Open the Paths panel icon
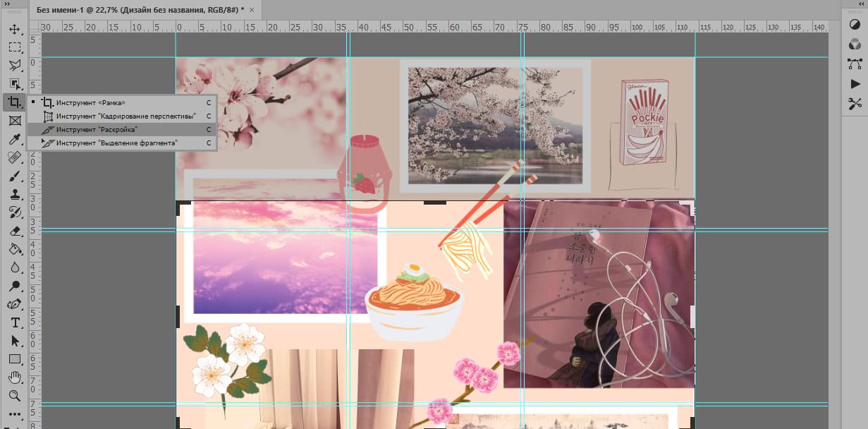 tap(855, 64)
